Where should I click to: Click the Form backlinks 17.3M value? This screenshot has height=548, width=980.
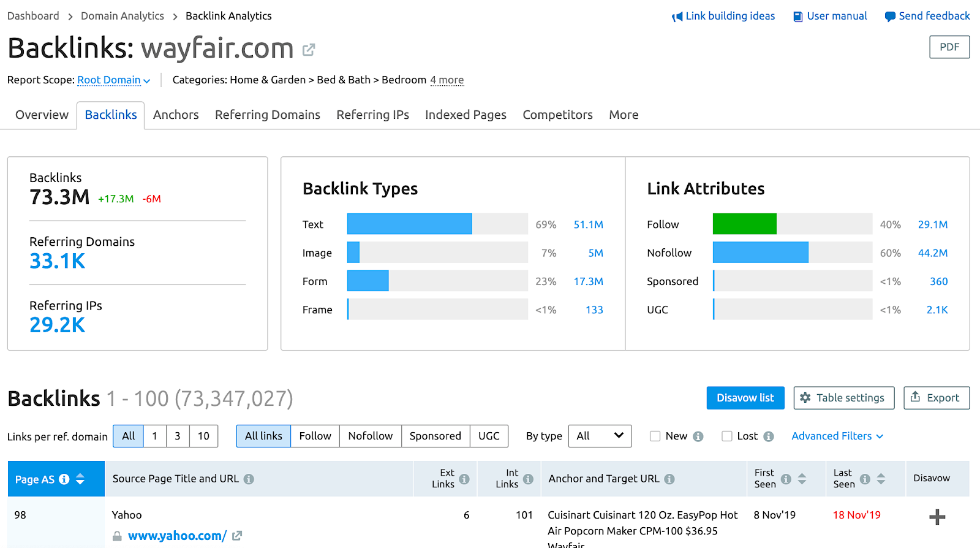(x=588, y=281)
